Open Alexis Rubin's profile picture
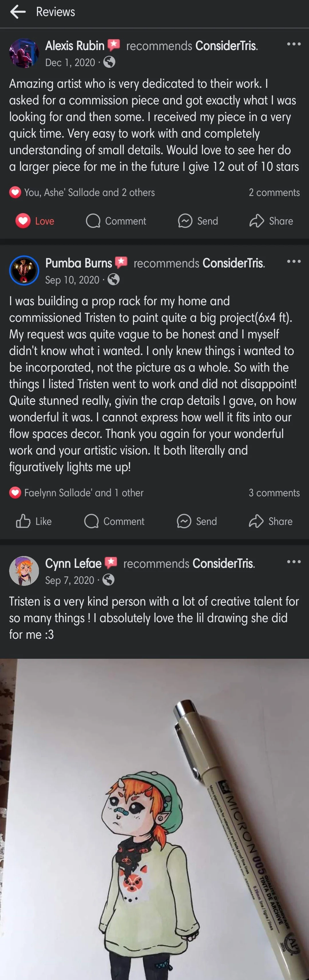This screenshot has width=309, height=980. click(x=23, y=53)
